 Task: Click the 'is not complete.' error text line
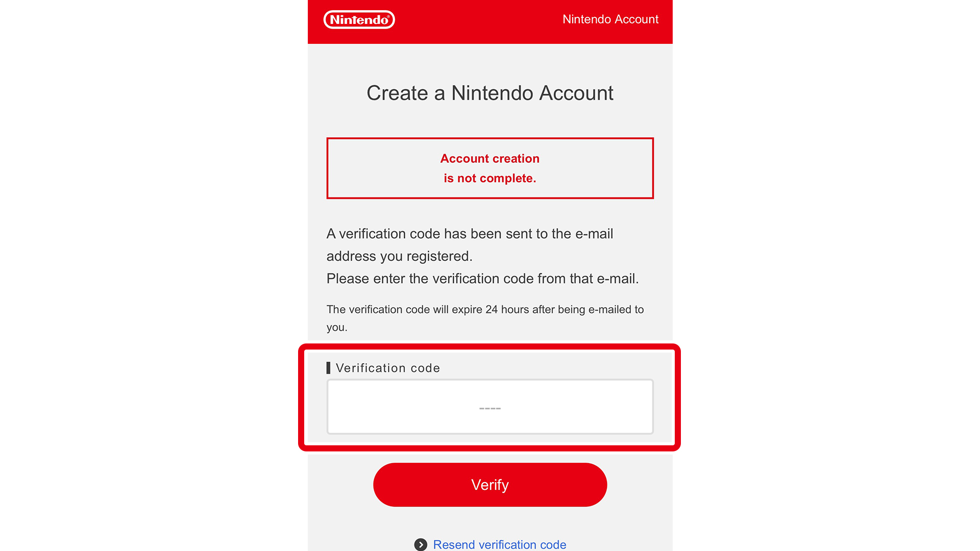490,178
